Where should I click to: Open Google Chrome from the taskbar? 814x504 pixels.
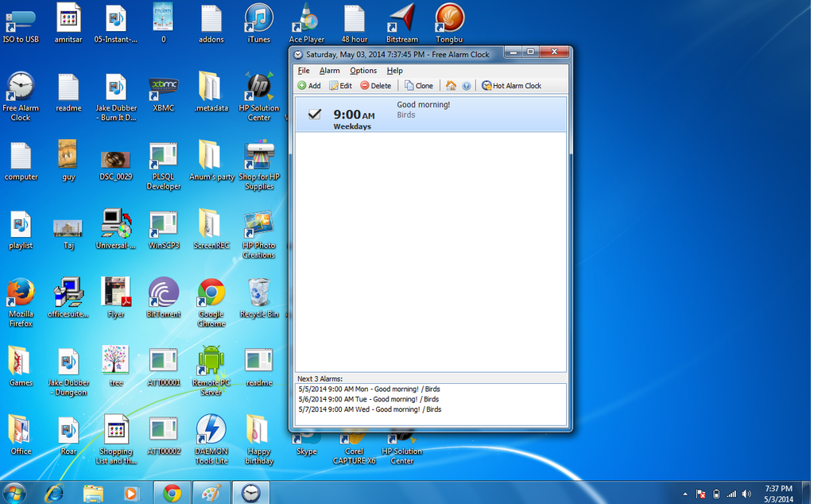point(172,493)
